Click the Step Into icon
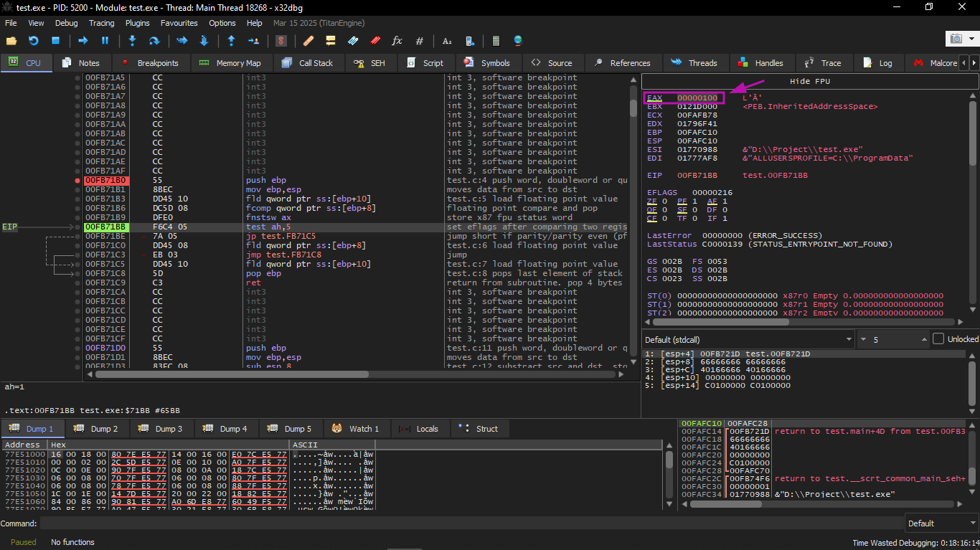 click(132, 41)
